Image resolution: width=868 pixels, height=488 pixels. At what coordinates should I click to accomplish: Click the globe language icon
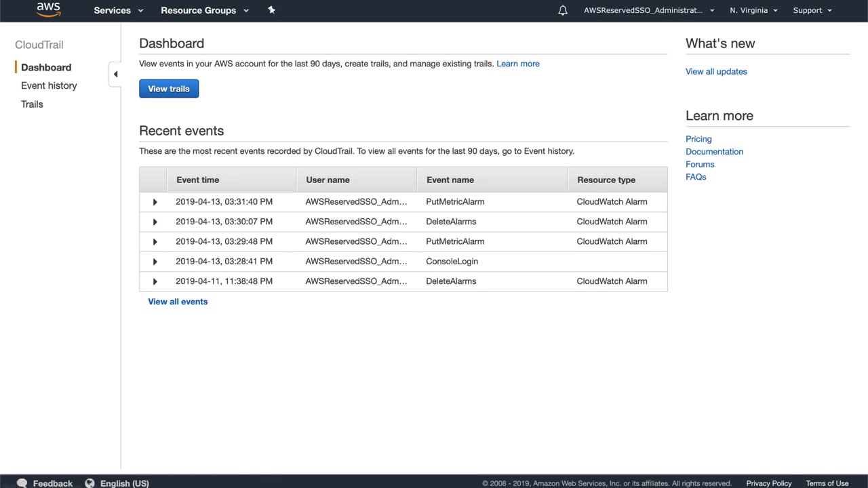90,483
